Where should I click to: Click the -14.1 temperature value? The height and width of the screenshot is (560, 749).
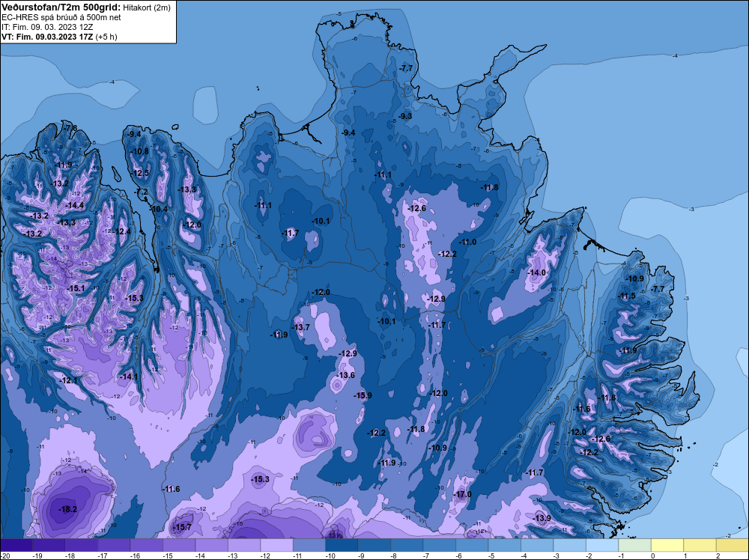129,377
